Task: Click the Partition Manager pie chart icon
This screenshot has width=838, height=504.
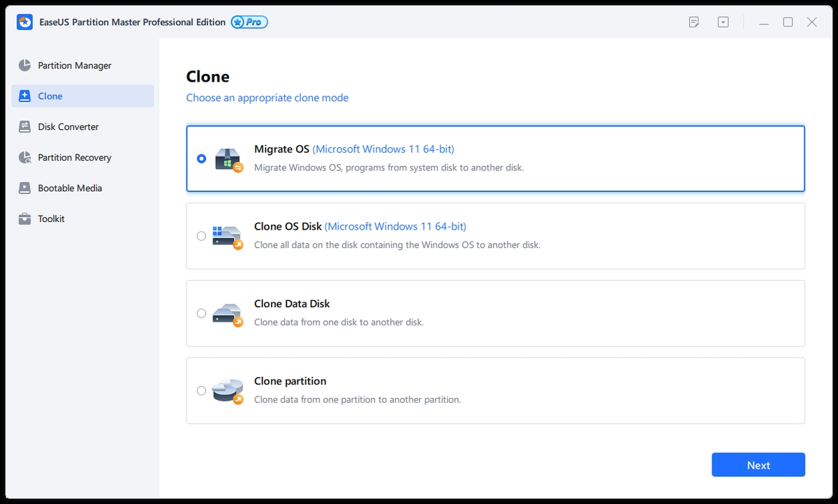Action: (x=25, y=66)
